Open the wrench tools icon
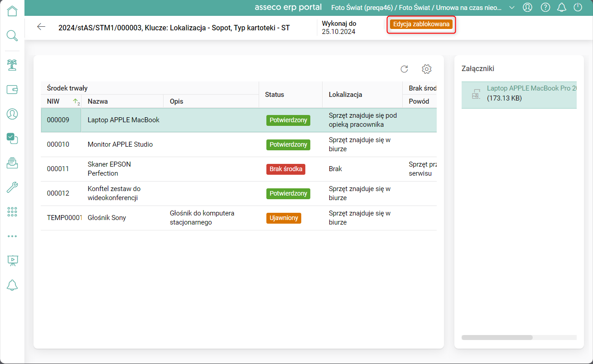The width and height of the screenshot is (593, 364). click(x=12, y=187)
